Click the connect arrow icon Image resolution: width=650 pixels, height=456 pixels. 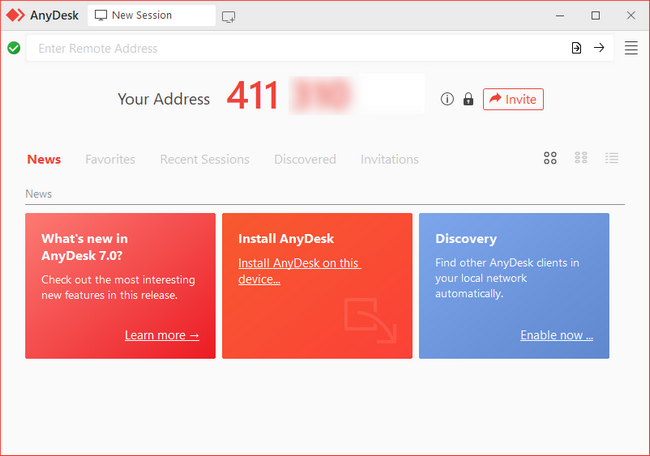point(599,48)
